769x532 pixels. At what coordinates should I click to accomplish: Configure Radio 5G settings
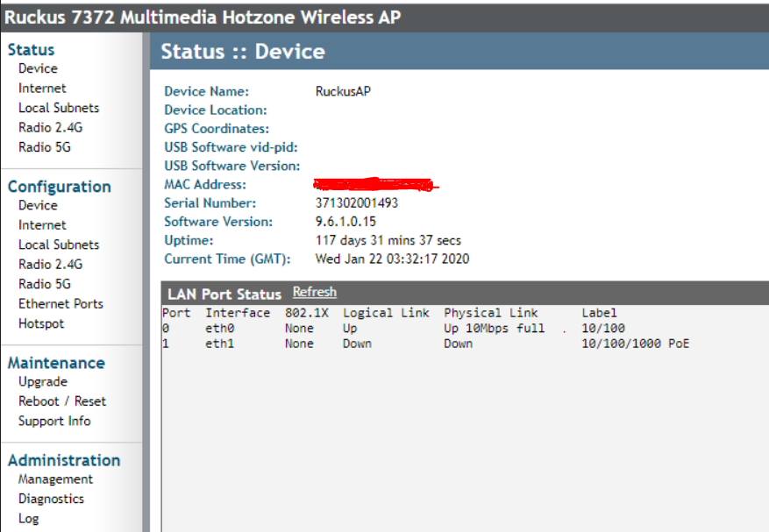pos(45,284)
